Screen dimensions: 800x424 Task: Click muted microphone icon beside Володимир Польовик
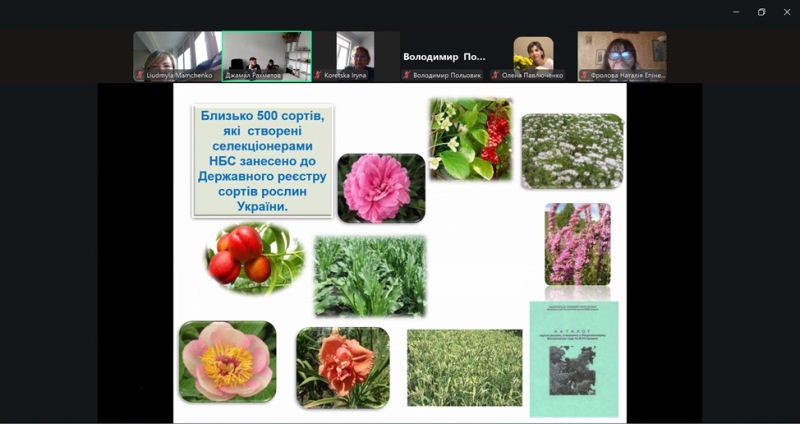(x=407, y=75)
